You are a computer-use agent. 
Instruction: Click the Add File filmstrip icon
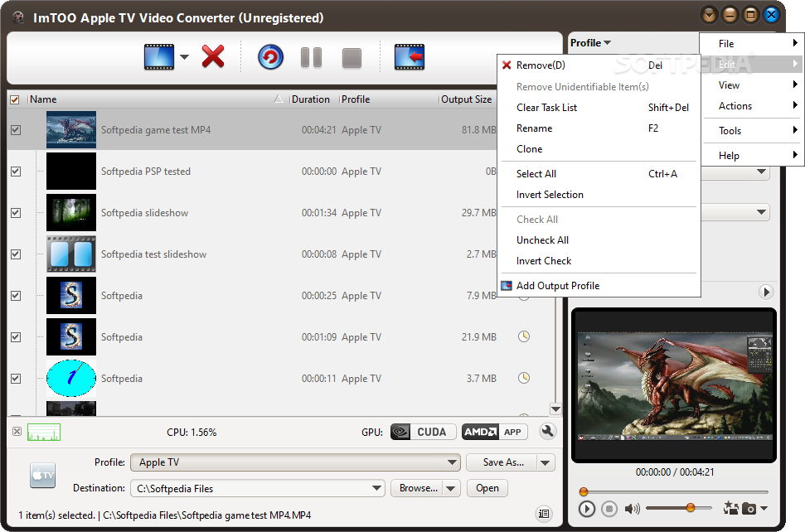coord(159,57)
